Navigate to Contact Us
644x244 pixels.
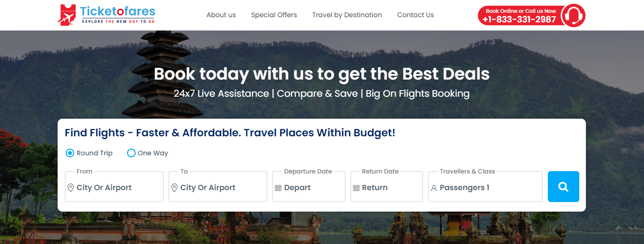coord(416,15)
